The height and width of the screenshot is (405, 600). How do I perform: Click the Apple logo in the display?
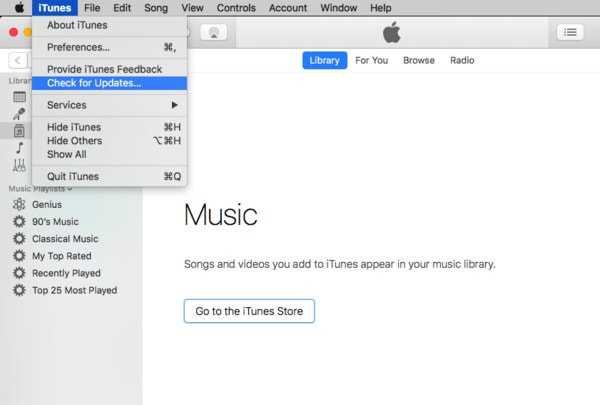click(391, 32)
